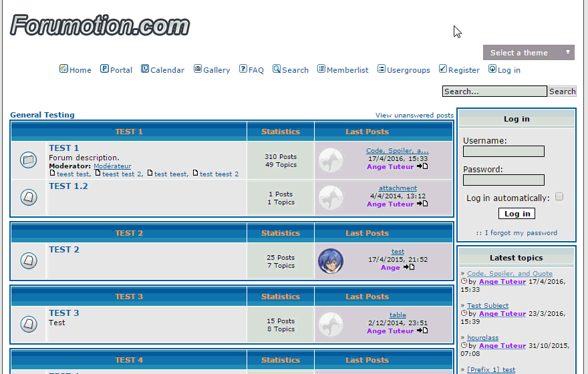Click the Portal icon in navigation
The image size is (588, 374).
104,69
